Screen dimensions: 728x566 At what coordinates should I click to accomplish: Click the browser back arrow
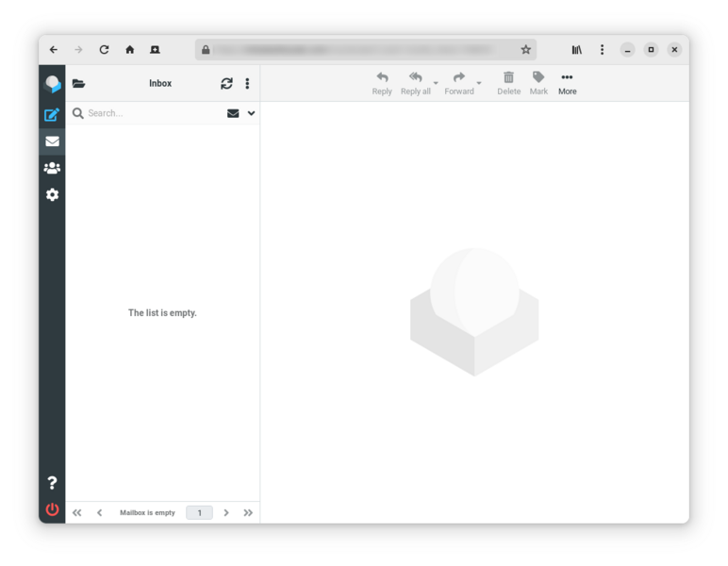coord(54,50)
